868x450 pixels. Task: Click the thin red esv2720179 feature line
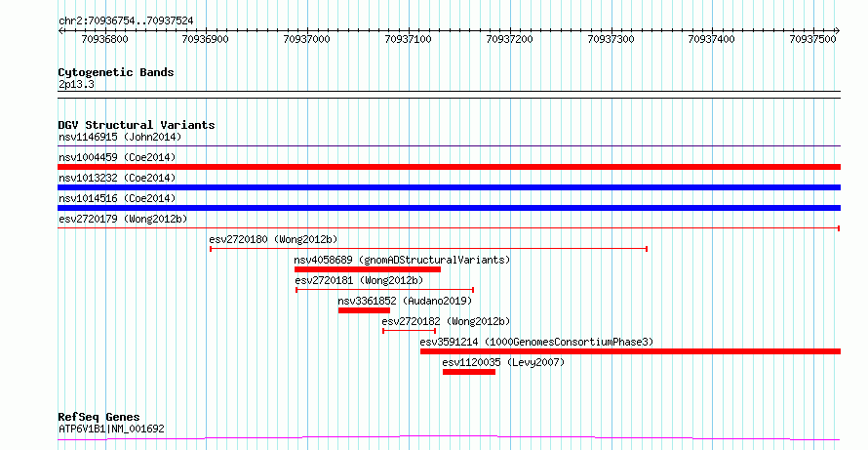449,227
